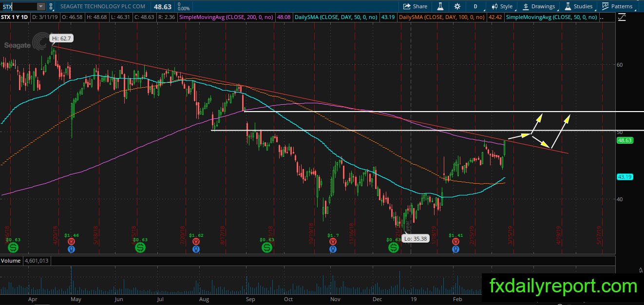Click the chart mode icon below Patterns
Screen dimensions: 644x305
click(622, 17)
